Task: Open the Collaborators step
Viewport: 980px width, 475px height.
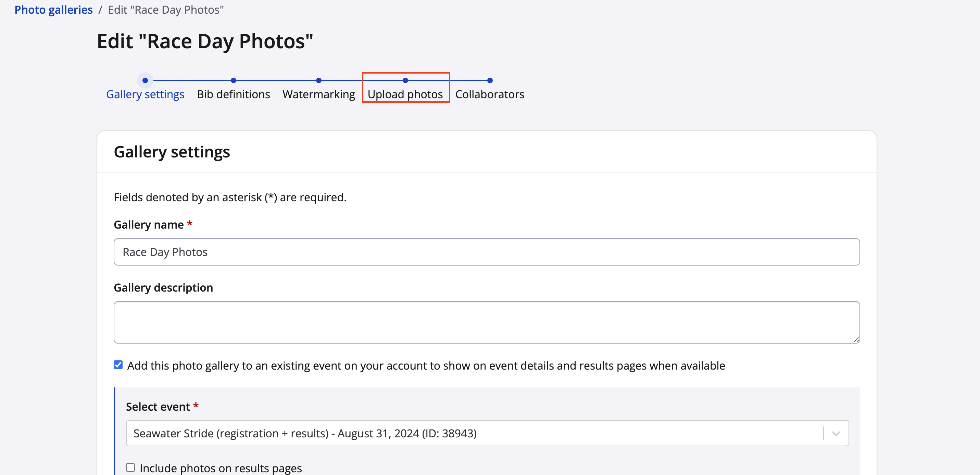Action: pos(490,94)
